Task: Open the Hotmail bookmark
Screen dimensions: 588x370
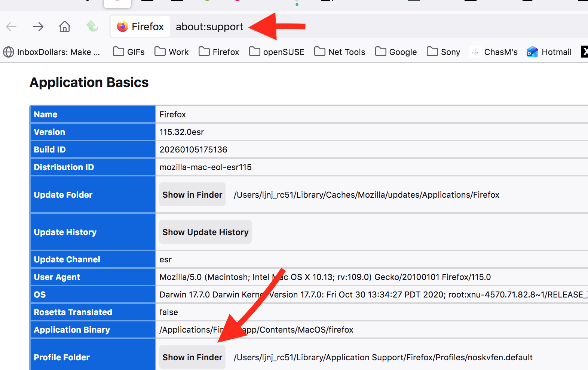Action: pos(549,52)
